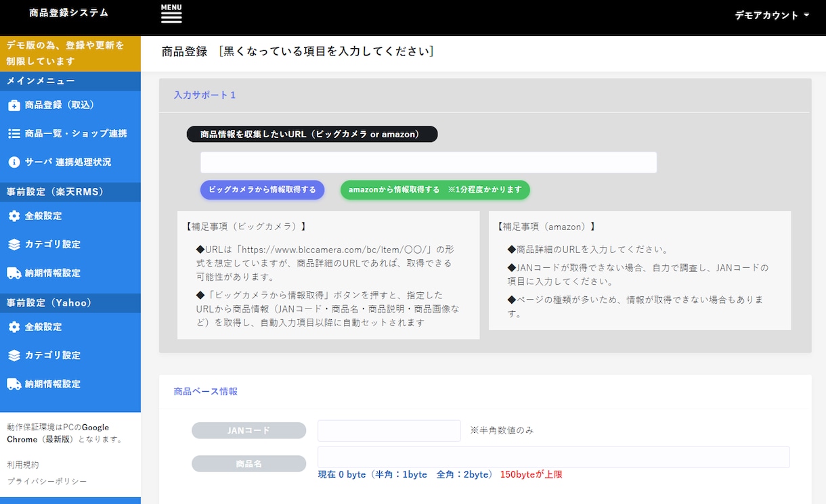This screenshot has height=504, width=826.
Task: Click the layers icon in Yahoo カテゴリ設定
Action: pos(14,356)
